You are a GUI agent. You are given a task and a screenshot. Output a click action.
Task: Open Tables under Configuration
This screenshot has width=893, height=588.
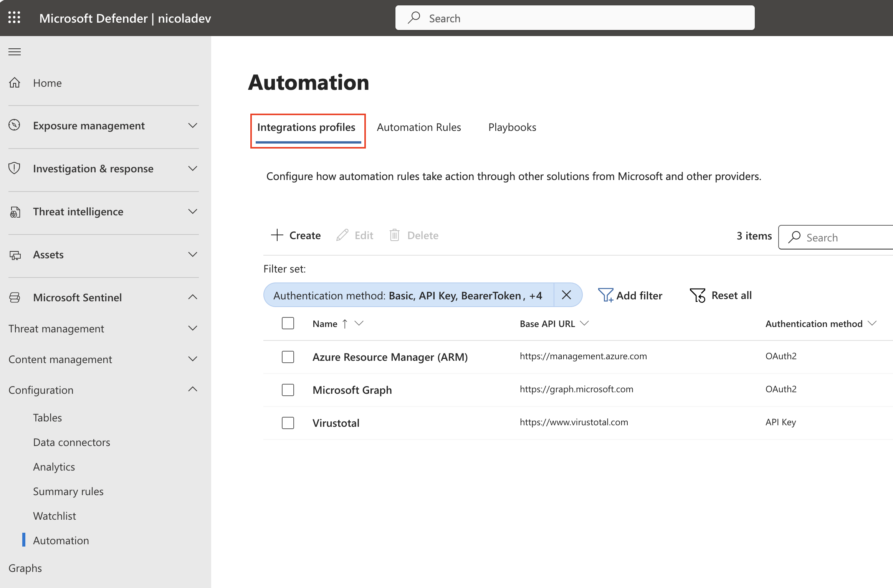coord(47,418)
